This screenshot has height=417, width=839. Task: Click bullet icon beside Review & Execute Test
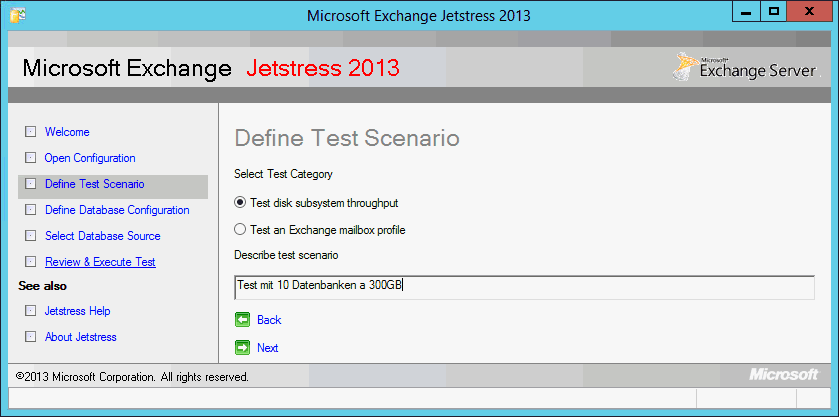(x=30, y=262)
